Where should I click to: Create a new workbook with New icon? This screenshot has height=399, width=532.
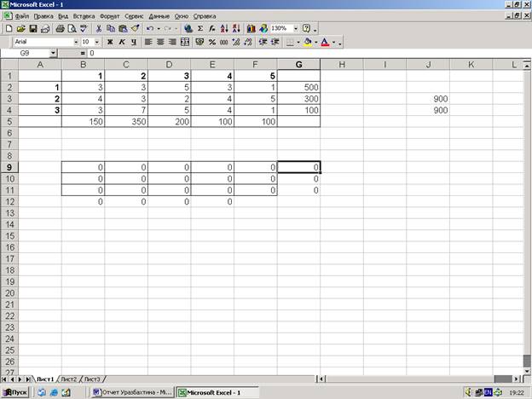[x=9, y=29]
